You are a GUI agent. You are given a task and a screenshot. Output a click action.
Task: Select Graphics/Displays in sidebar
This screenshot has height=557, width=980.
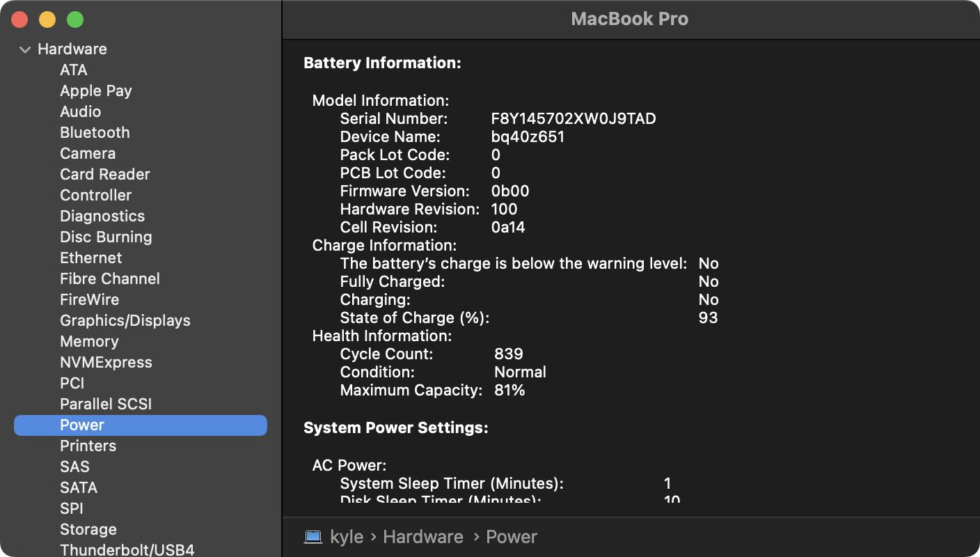(125, 320)
